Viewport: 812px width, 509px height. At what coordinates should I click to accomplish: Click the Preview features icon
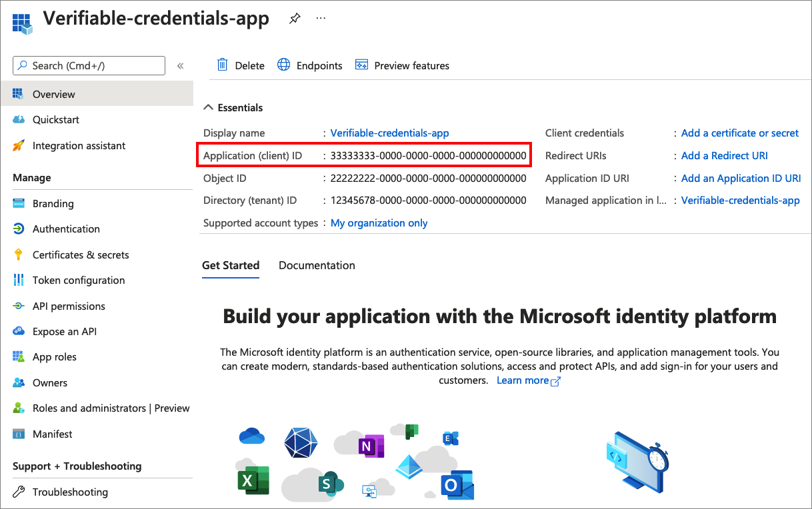pos(362,65)
